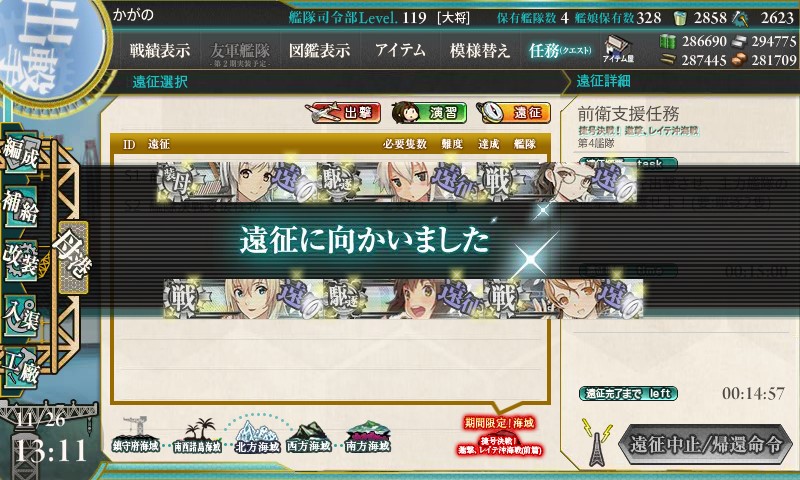
Task: Open the 入渠 docking repair icon
Action: (21, 315)
